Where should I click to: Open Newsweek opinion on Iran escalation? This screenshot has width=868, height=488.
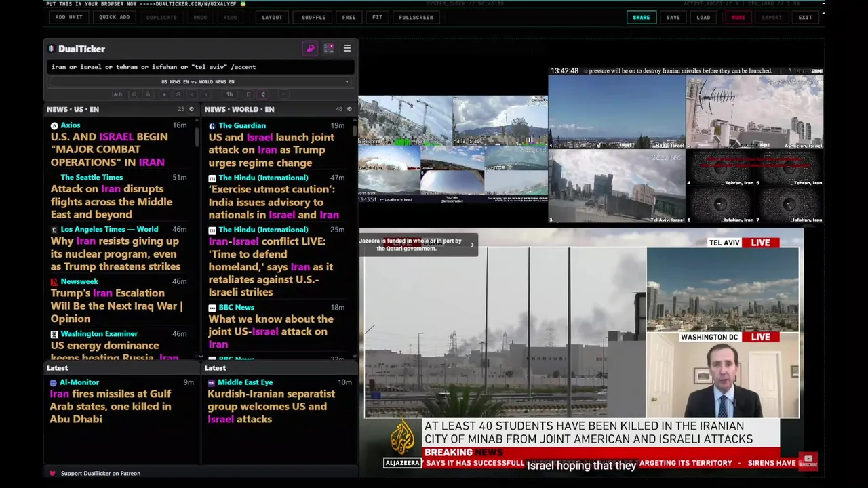click(x=116, y=306)
